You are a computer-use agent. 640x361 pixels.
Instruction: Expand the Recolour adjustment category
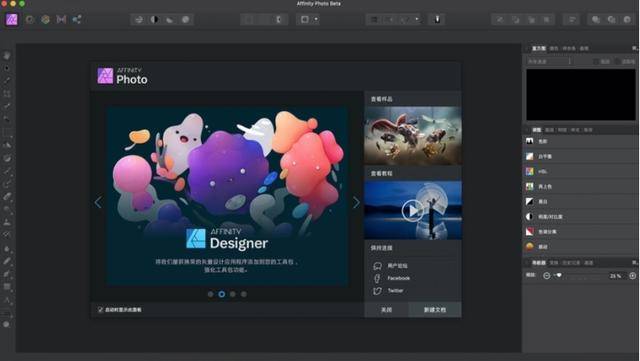point(581,187)
